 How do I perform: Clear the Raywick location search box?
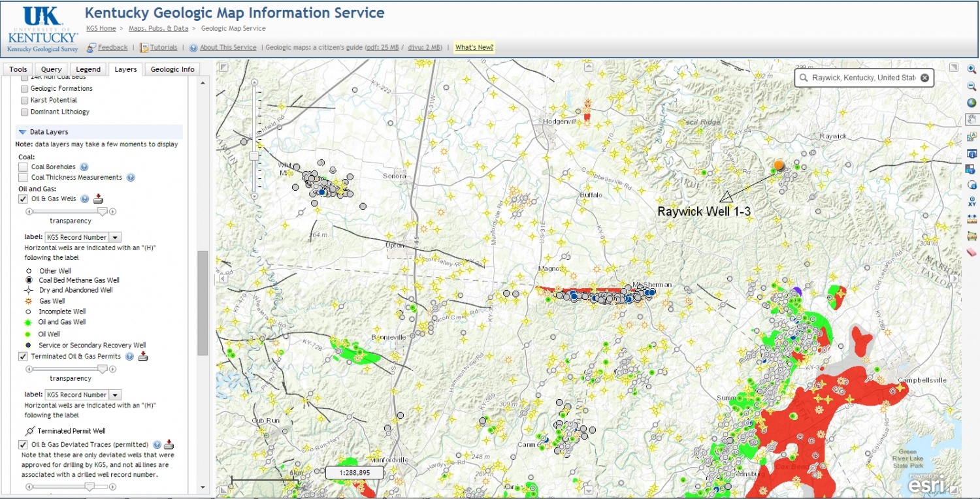tap(924, 78)
